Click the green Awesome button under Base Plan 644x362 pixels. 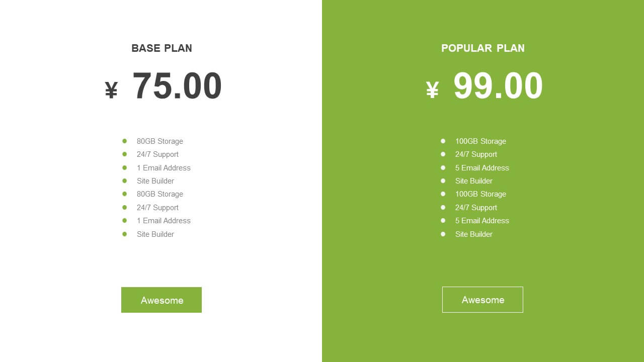coord(162,300)
